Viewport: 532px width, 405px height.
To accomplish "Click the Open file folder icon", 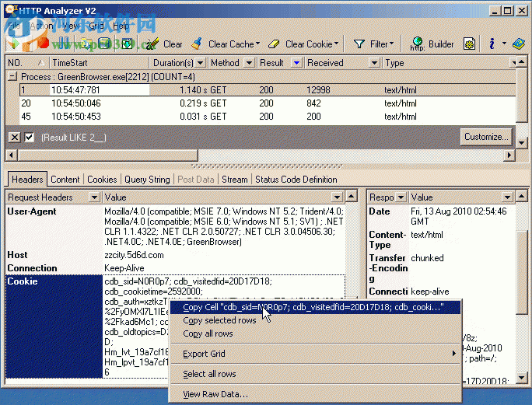I will [86, 44].
